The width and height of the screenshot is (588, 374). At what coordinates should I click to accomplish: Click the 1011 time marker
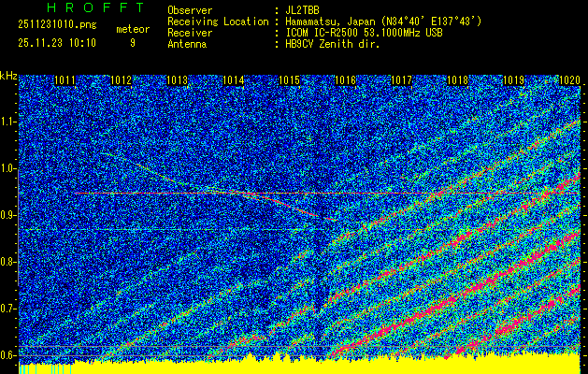point(65,81)
